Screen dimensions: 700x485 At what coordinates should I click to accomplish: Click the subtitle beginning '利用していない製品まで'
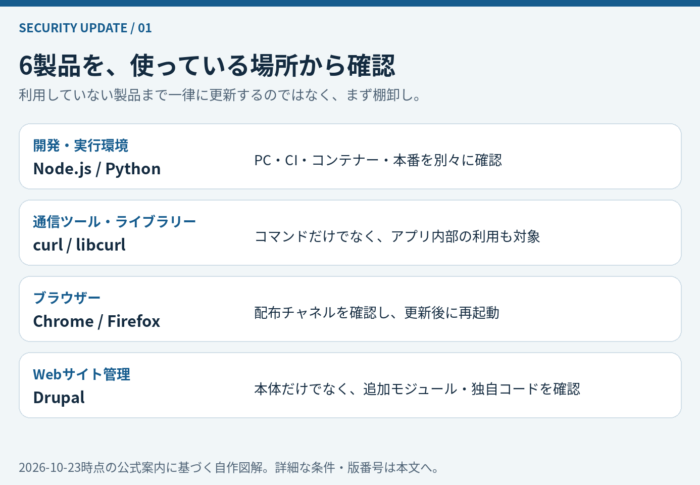(220, 95)
